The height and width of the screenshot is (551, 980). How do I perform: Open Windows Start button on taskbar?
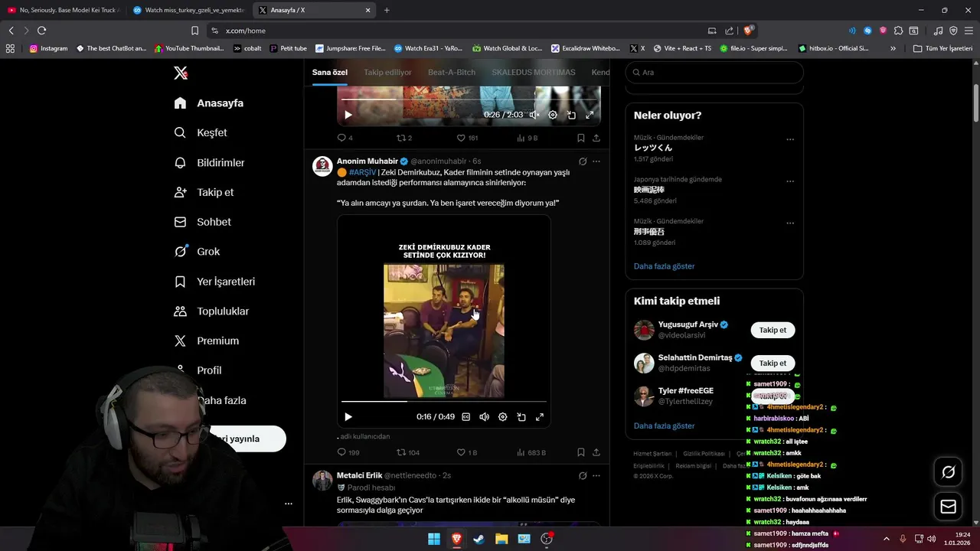[434, 539]
